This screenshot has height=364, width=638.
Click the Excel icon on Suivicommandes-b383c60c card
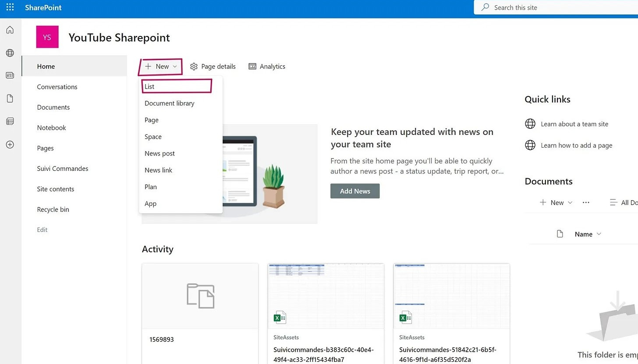pyautogui.click(x=280, y=317)
